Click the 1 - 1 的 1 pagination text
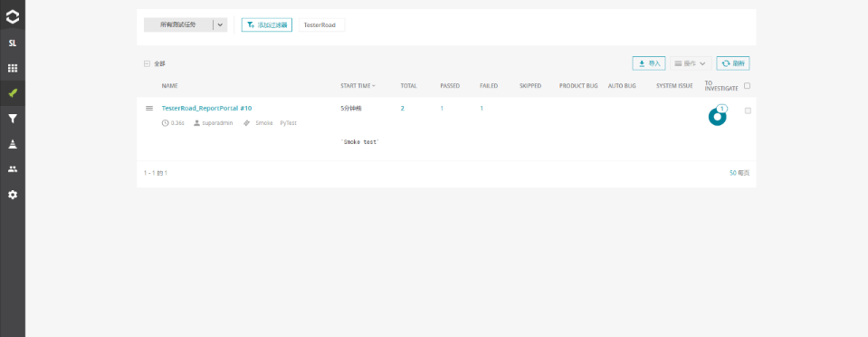 (x=156, y=173)
